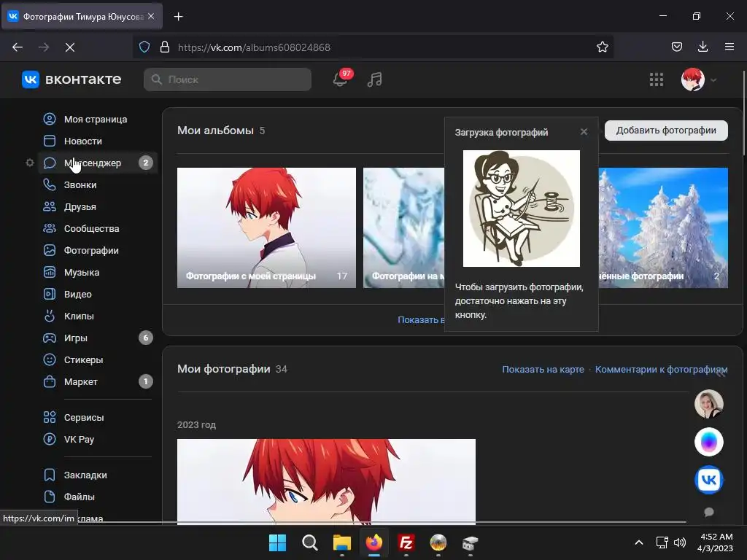Click the Клипы sidebar icon
747x560 pixels.
[50, 316]
